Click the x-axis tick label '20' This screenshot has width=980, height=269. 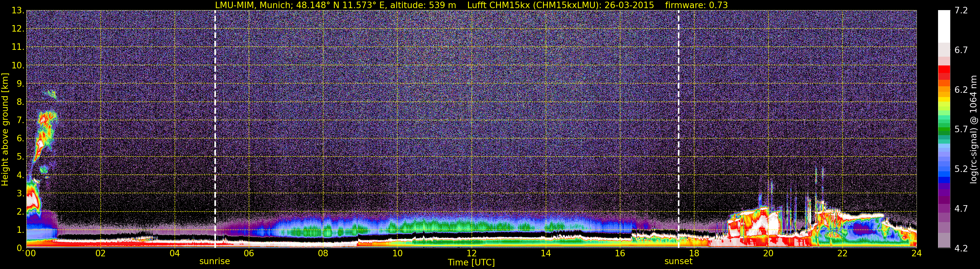click(768, 253)
